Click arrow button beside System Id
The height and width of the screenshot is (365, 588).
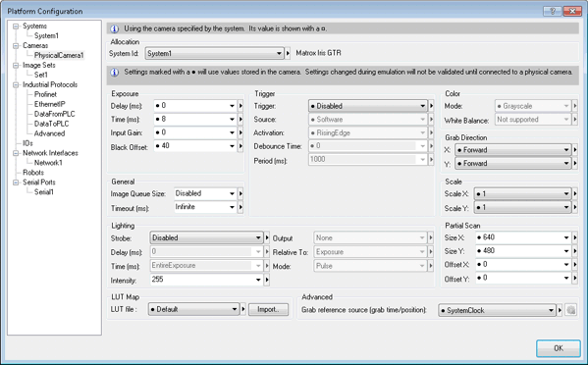(x=288, y=54)
